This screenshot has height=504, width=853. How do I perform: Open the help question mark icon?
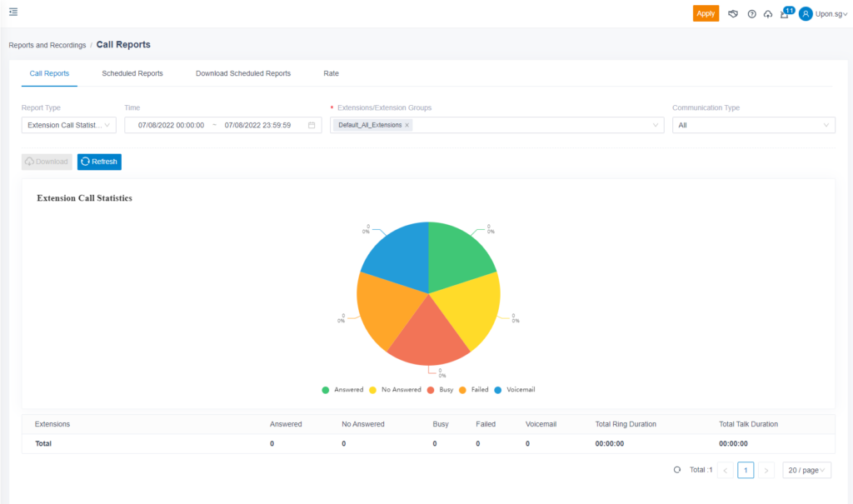click(x=751, y=13)
